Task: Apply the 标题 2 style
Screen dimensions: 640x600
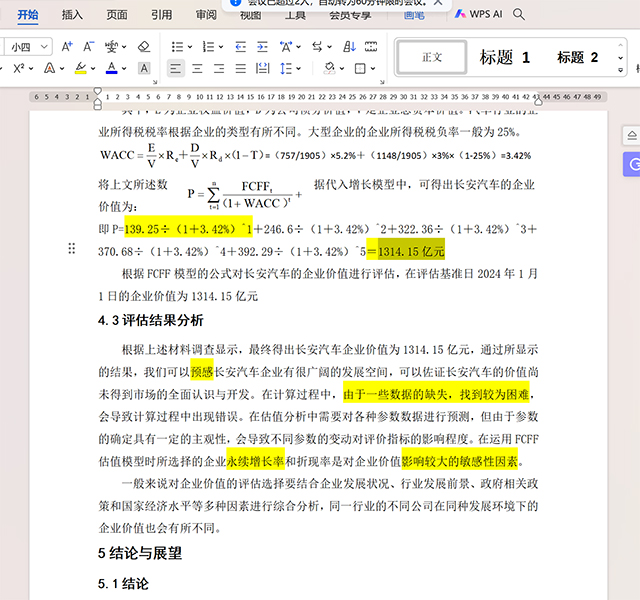Action: (578, 57)
